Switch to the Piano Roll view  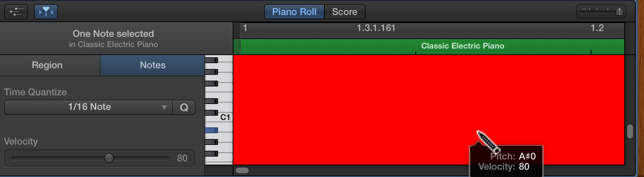coord(294,12)
